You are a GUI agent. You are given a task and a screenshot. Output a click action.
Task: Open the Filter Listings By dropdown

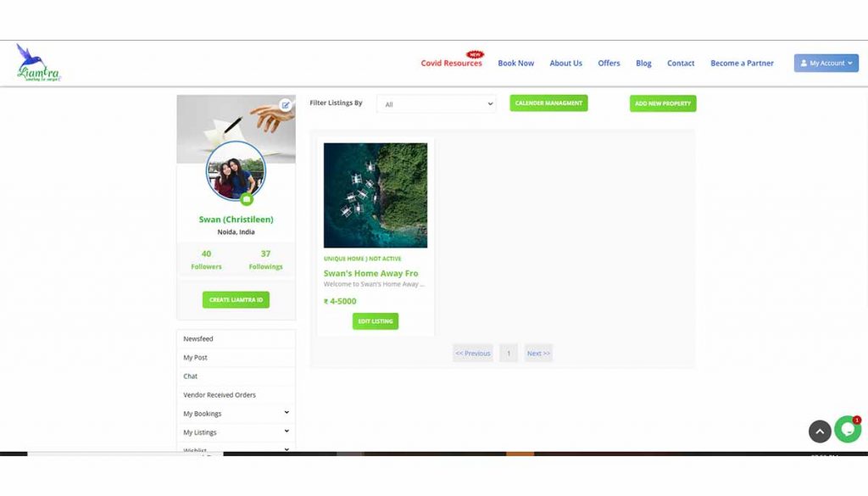click(437, 104)
